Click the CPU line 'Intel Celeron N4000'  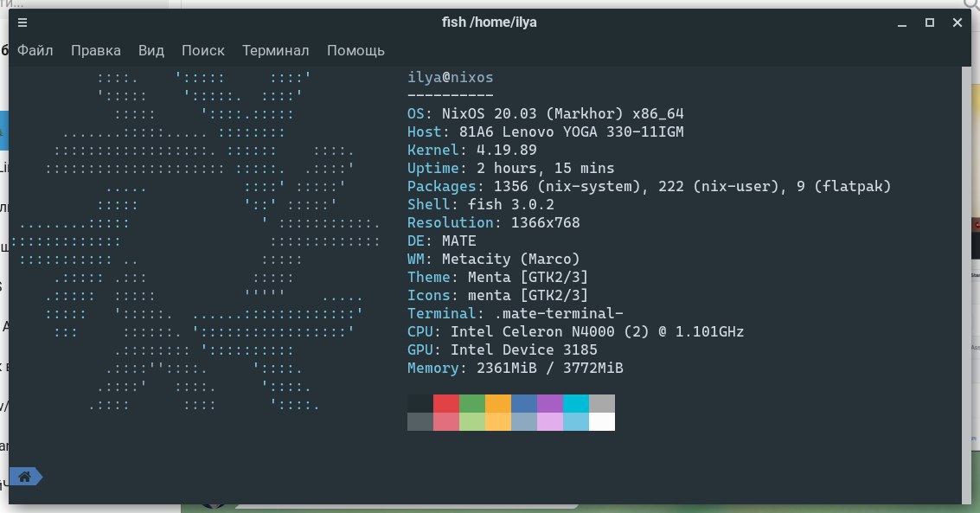point(533,331)
